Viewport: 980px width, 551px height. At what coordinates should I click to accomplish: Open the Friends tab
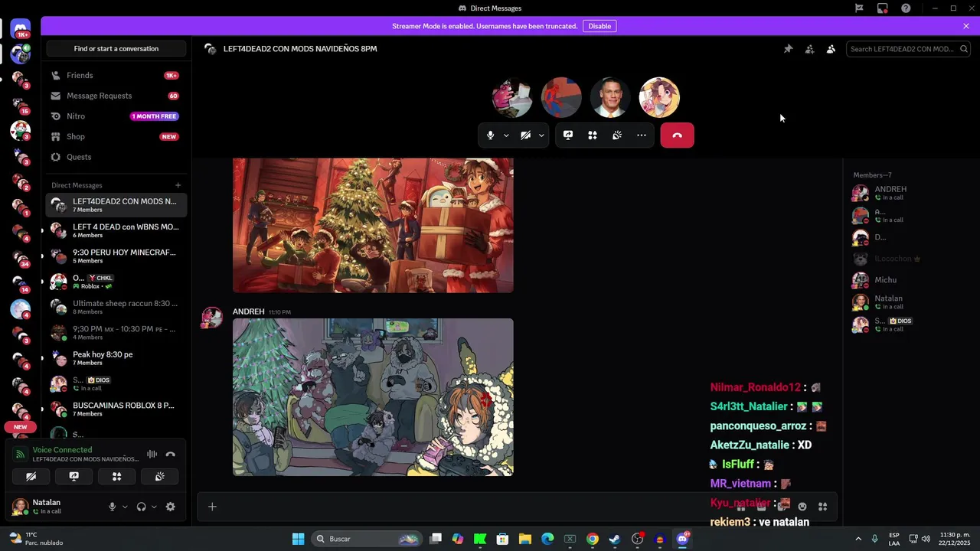point(116,76)
